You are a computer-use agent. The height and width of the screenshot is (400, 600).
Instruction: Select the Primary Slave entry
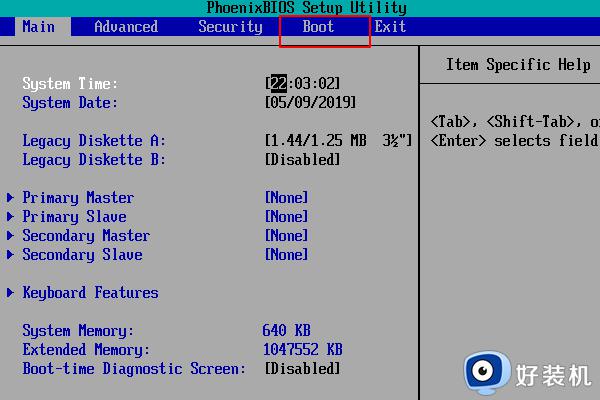tap(74, 217)
